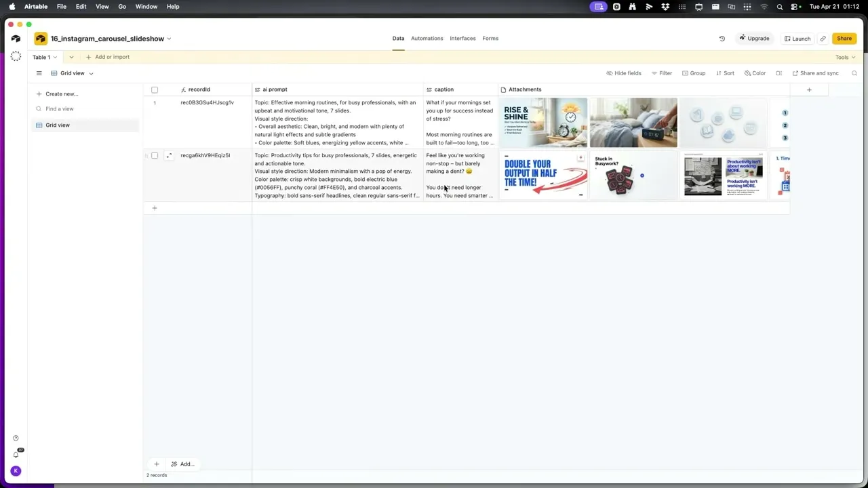Screen dimensions: 868x488
Task: Open the Edit menu in menu bar
Action: 81,6
